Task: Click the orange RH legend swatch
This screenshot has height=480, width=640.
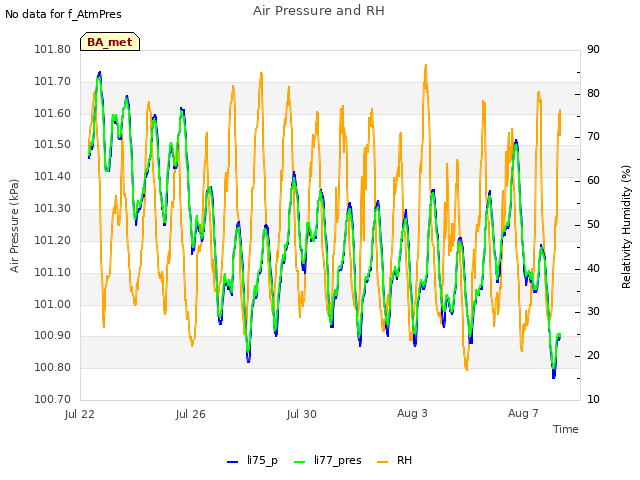Action: click(x=382, y=462)
